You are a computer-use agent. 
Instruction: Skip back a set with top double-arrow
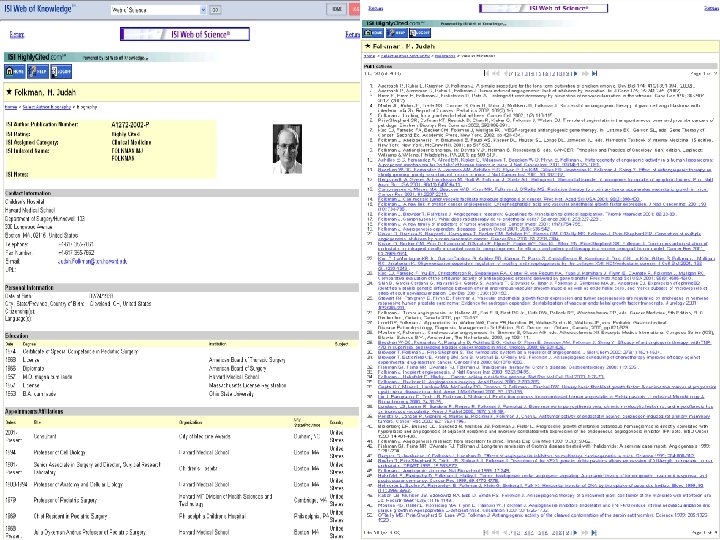[x=496, y=73]
